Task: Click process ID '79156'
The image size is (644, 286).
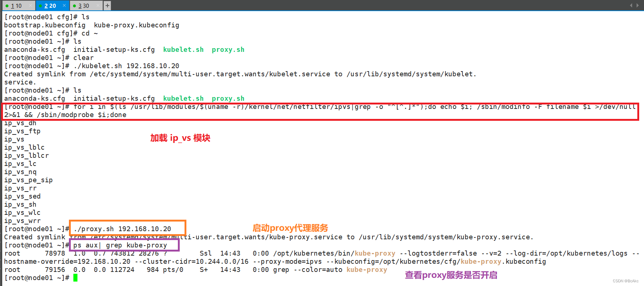Action: click(x=55, y=270)
